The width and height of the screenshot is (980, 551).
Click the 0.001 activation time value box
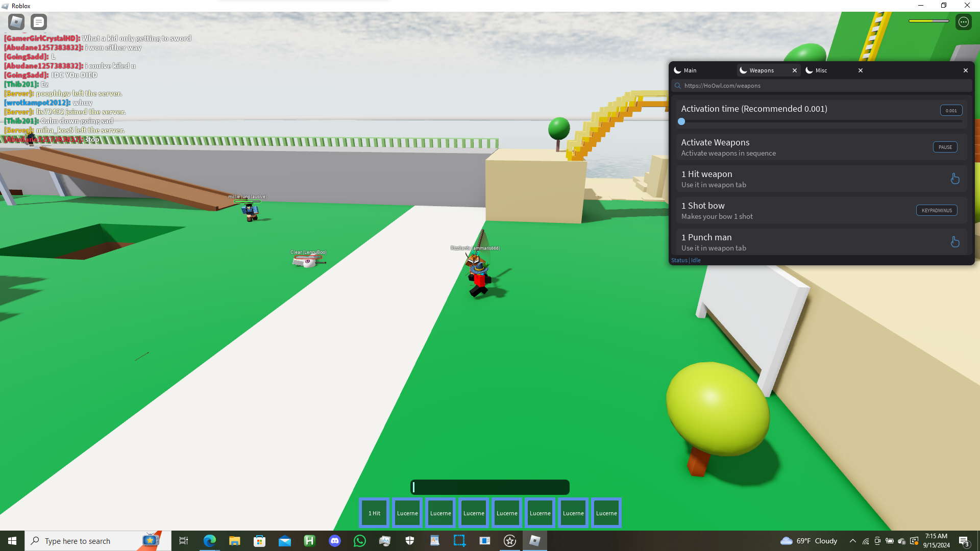coord(951,110)
